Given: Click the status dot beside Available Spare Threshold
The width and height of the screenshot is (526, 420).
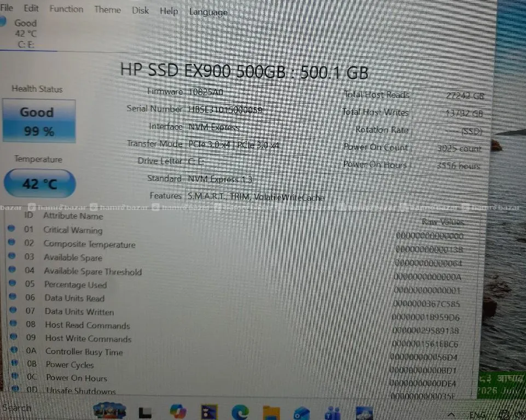Looking at the screenshot, I should coord(12,269).
